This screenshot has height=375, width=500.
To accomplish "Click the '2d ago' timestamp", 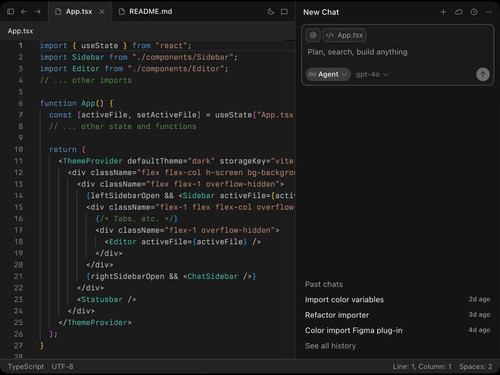I will [x=479, y=299].
